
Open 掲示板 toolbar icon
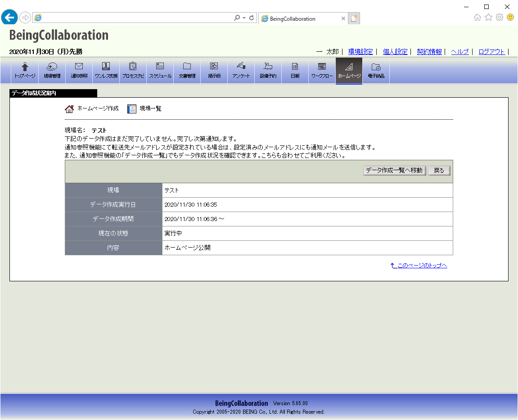(x=214, y=70)
